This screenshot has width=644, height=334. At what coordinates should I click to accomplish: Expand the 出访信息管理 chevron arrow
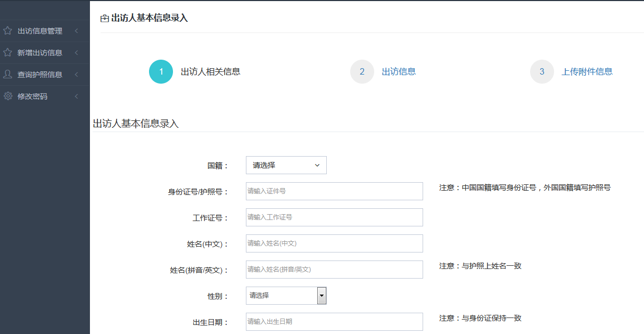(x=77, y=31)
